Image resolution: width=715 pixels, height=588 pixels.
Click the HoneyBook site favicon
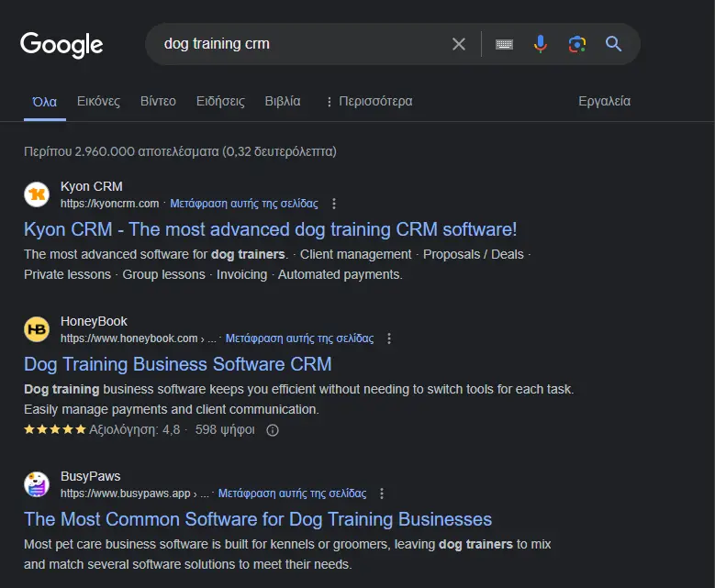(x=37, y=329)
